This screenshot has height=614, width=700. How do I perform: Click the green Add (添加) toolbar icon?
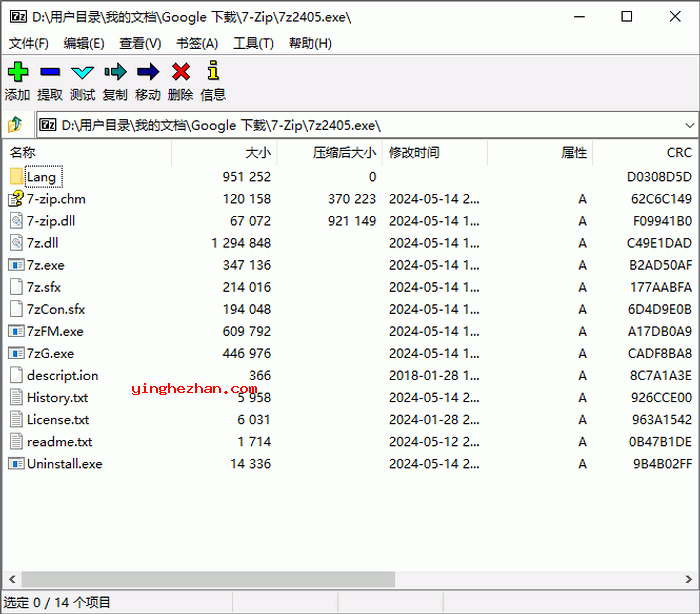tap(18, 71)
